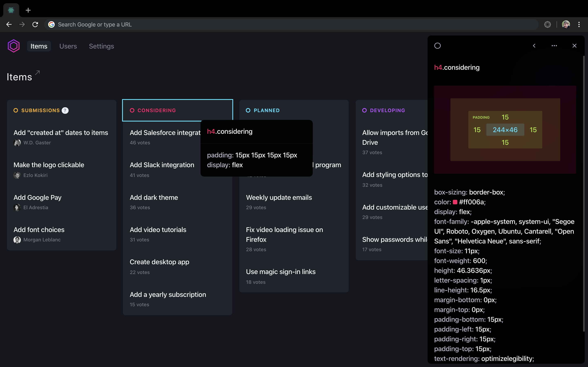
Task: Go back using browser back arrow
Action: click(9, 24)
